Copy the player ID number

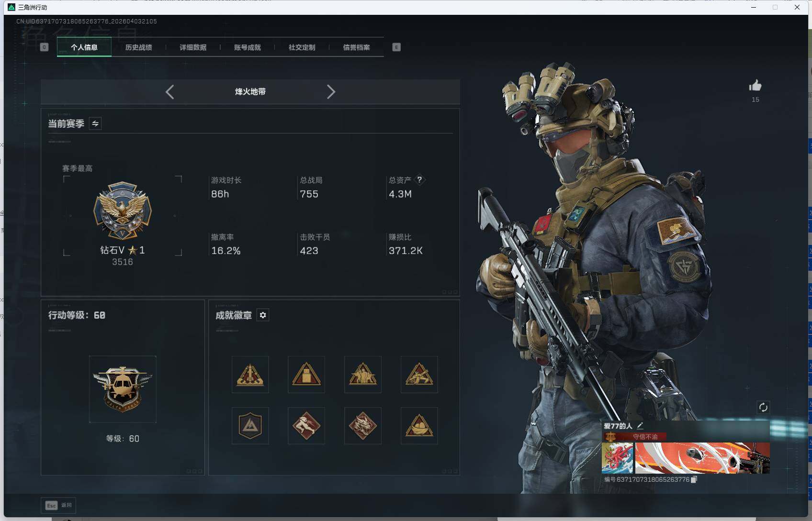pyautogui.click(x=694, y=479)
